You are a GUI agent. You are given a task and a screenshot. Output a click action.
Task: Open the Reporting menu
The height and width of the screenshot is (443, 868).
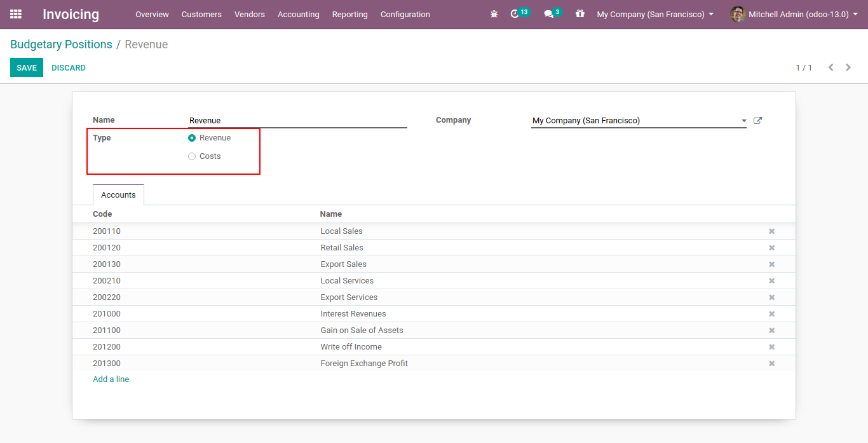(x=349, y=14)
